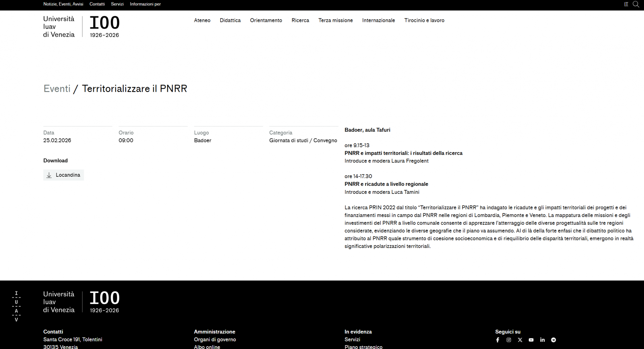This screenshot has width=644, height=349.
Task: Open the search magnifier icon
Action: point(636,4)
